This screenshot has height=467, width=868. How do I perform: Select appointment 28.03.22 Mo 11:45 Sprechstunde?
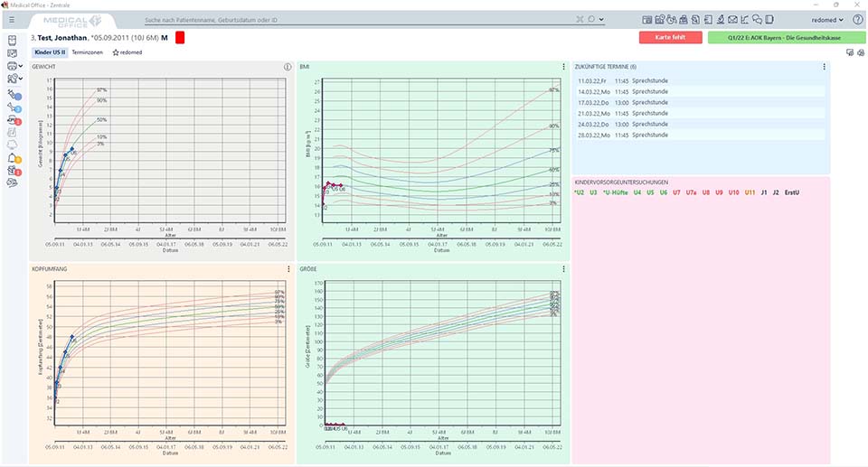tap(700, 135)
